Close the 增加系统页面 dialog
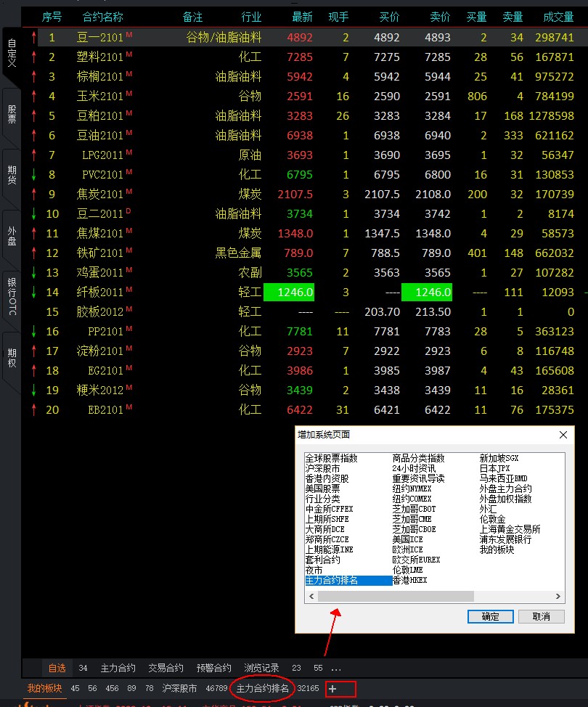 point(563,435)
